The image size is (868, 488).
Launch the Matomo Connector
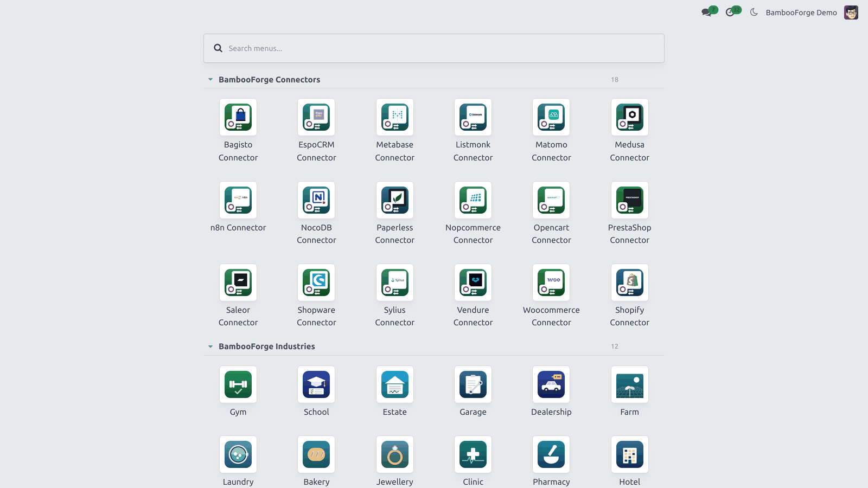(551, 117)
